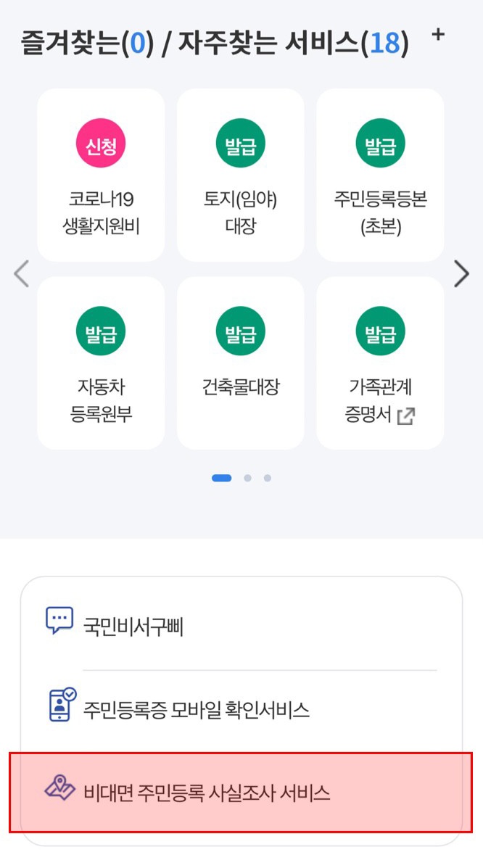Jump to the third carousel page dot
Image resolution: width=483 pixels, height=868 pixels.
pos(268,478)
